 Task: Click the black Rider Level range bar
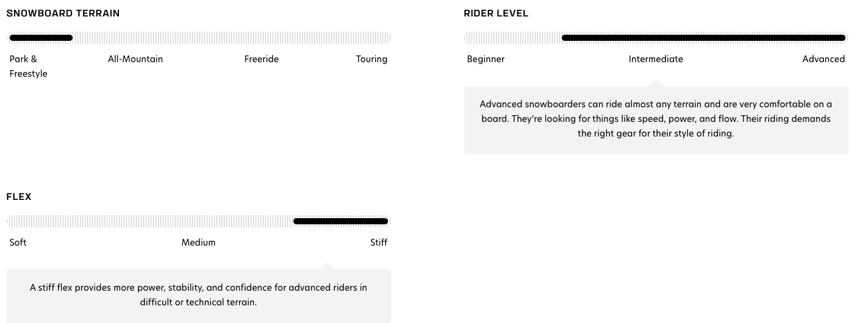click(703, 38)
